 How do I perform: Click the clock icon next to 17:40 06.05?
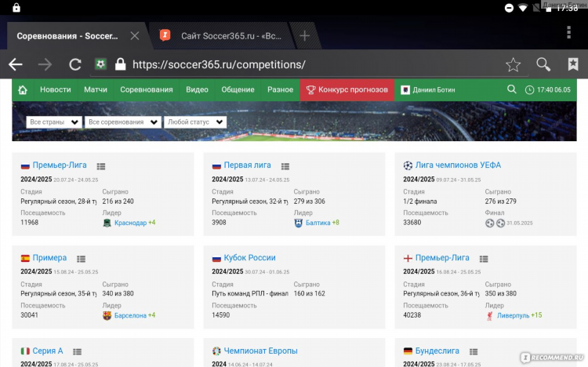[529, 90]
